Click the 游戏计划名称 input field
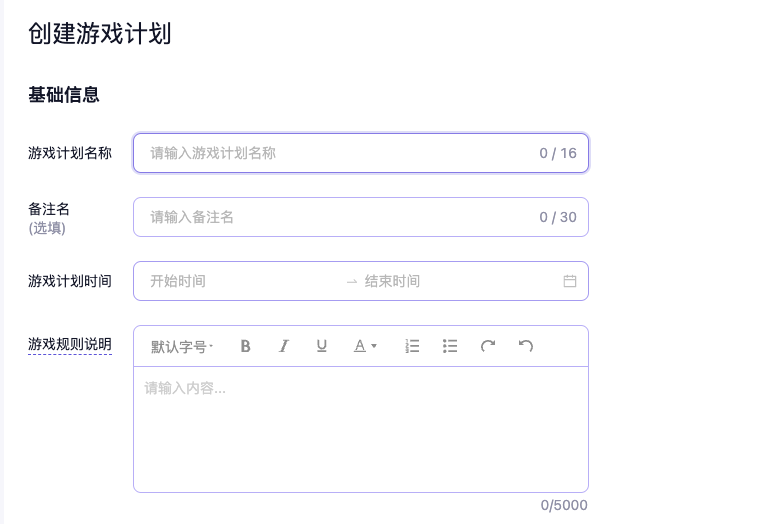This screenshot has height=524, width=774. pyautogui.click(x=340, y=153)
